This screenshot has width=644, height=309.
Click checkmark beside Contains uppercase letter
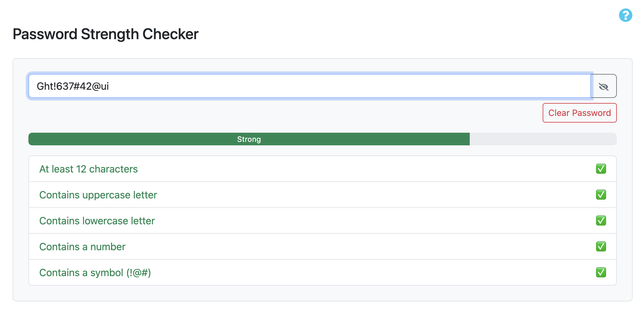click(601, 195)
